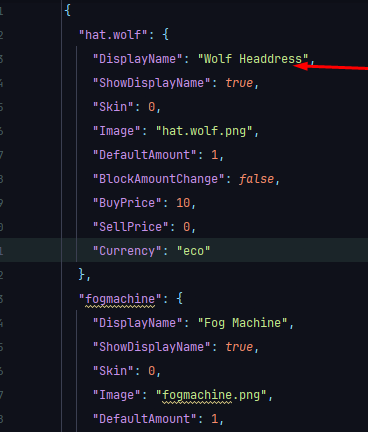Click the first DefaultAmount key under hat.wolf
Image resolution: width=368 pixels, height=432 pixels.
coord(145,155)
